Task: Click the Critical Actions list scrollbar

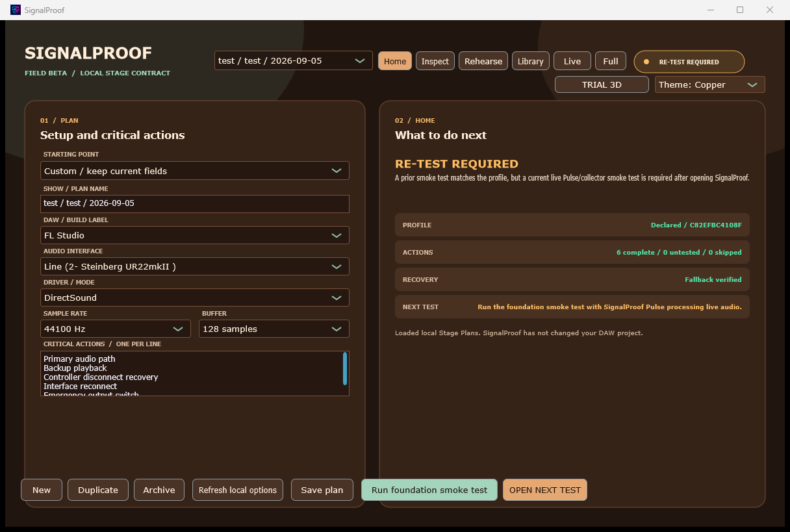Action: (345, 368)
